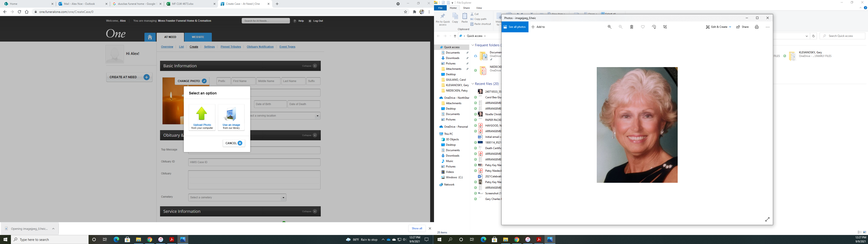Zoom in on the photo
Screen dimensions: 868x244
tap(609, 27)
